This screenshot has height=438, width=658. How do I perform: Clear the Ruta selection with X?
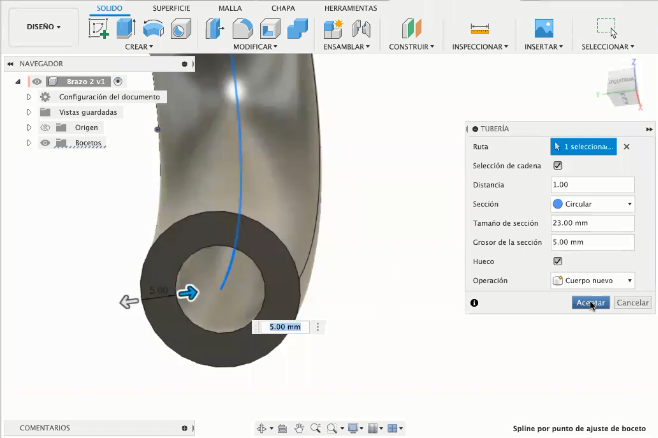627,147
